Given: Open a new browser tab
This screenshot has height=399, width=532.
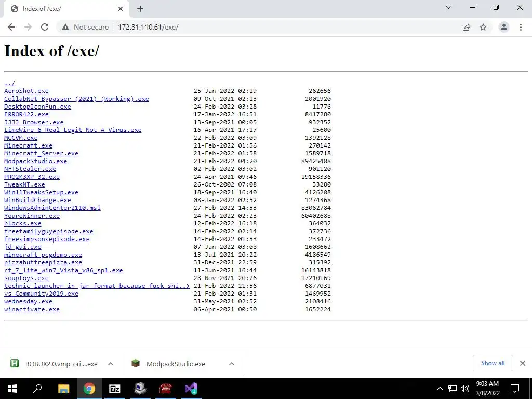Looking at the screenshot, I should 140,9.
